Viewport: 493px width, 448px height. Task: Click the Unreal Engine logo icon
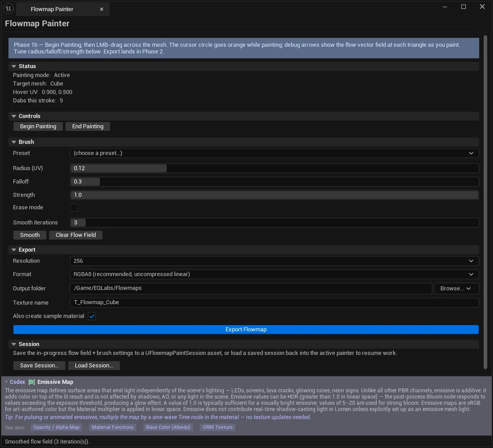8,8
